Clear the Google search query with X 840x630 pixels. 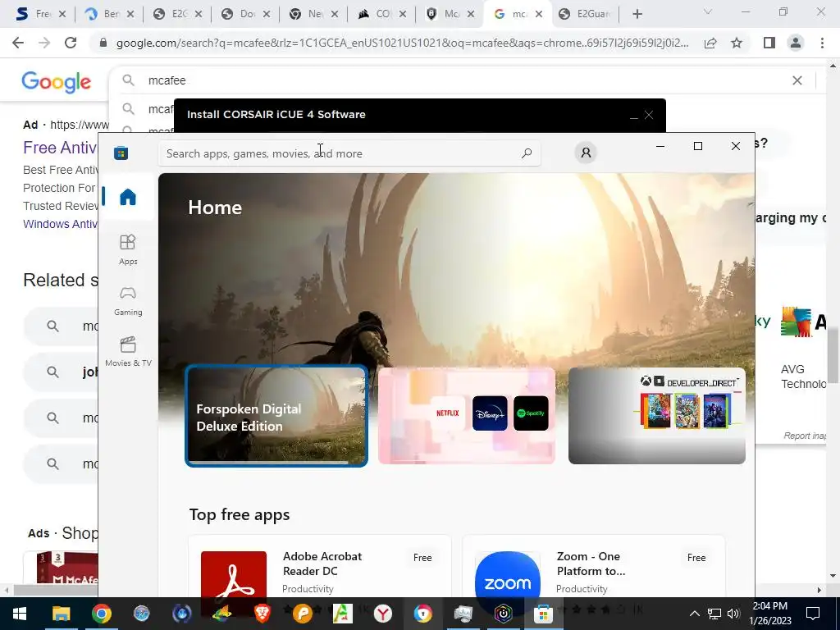click(x=797, y=80)
